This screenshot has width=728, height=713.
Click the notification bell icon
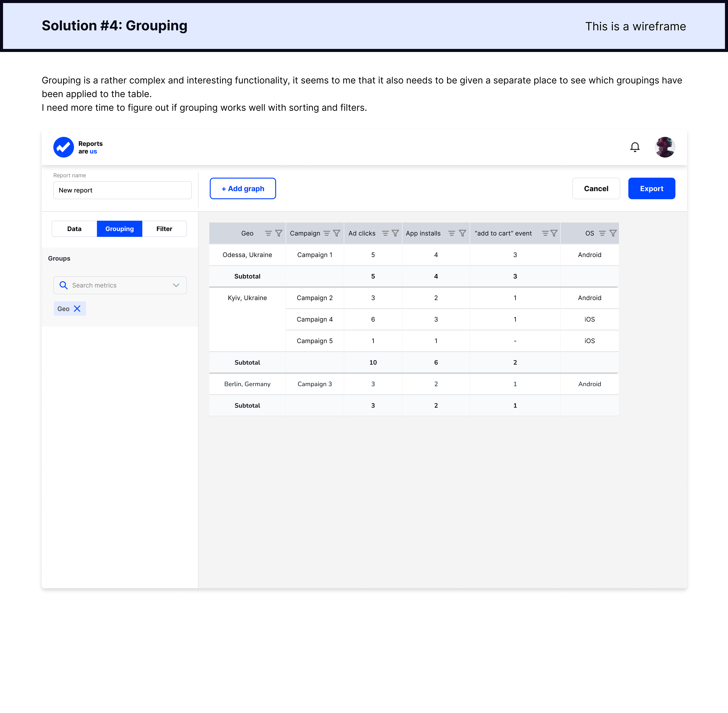pyautogui.click(x=635, y=147)
